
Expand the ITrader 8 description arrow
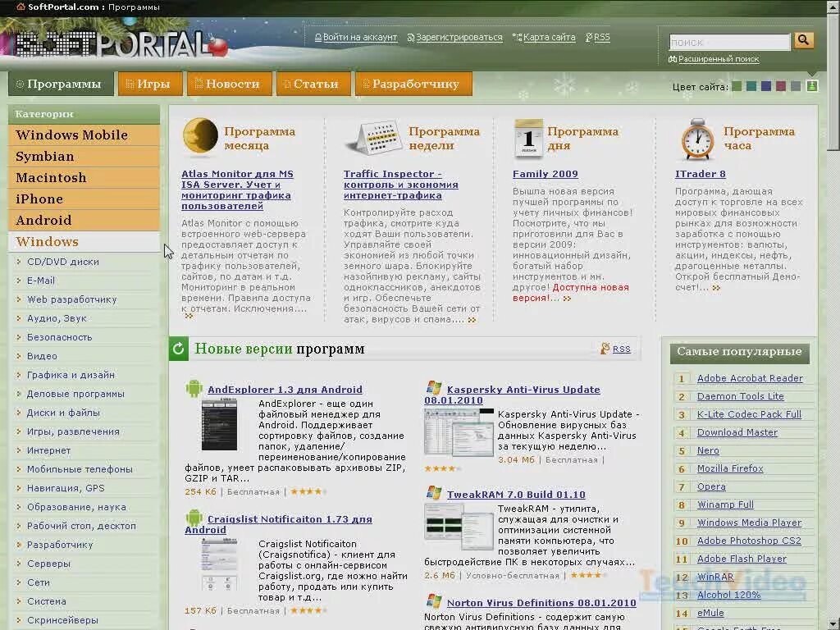pyautogui.click(x=716, y=288)
